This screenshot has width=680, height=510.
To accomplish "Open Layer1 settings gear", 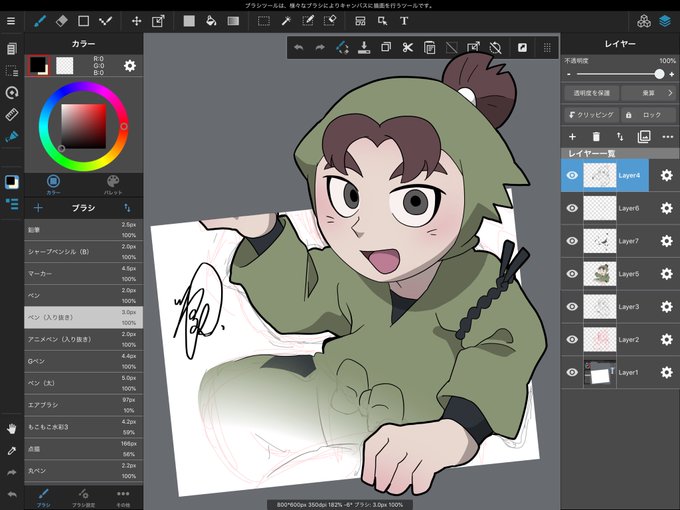I will click(667, 372).
